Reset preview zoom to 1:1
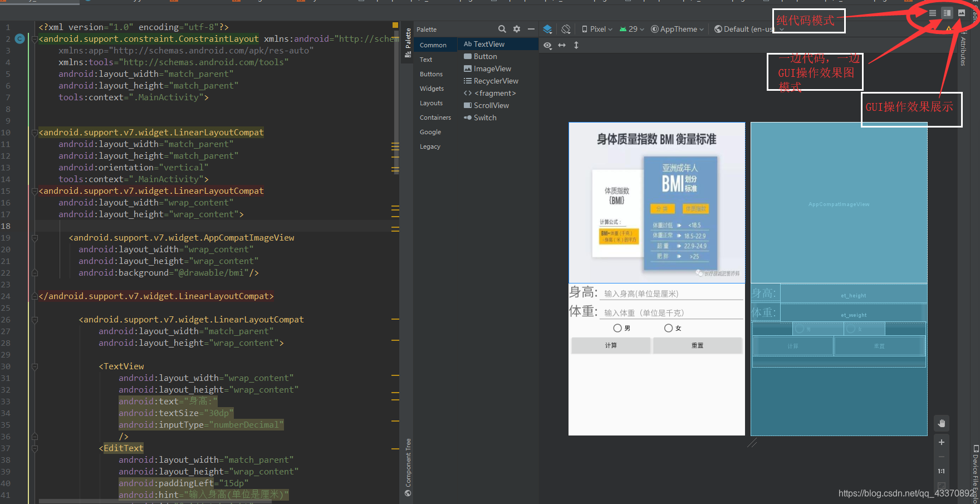The height and width of the screenshot is (504, 980). click(942, 471)
